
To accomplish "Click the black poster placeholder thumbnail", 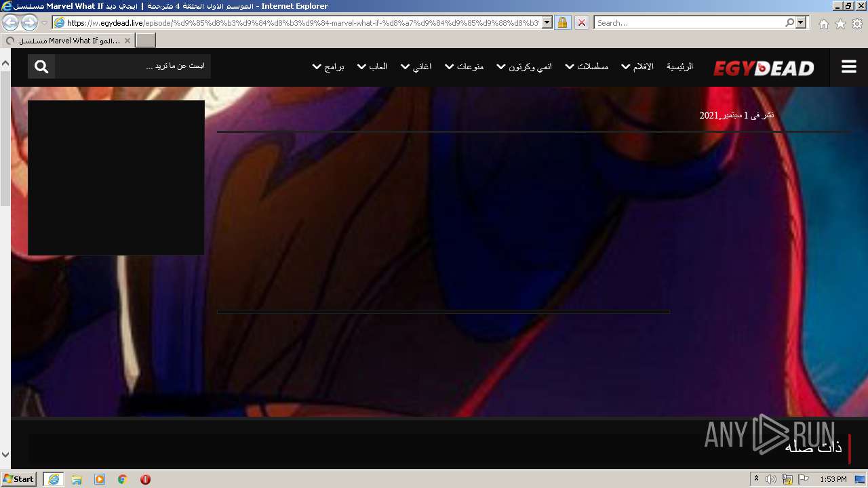I will point(116,178).
